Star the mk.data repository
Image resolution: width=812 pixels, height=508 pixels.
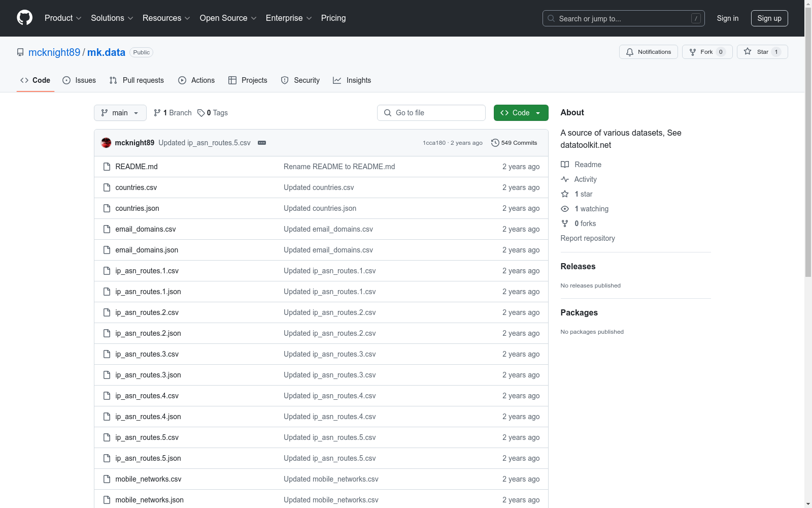coord(762,52)
